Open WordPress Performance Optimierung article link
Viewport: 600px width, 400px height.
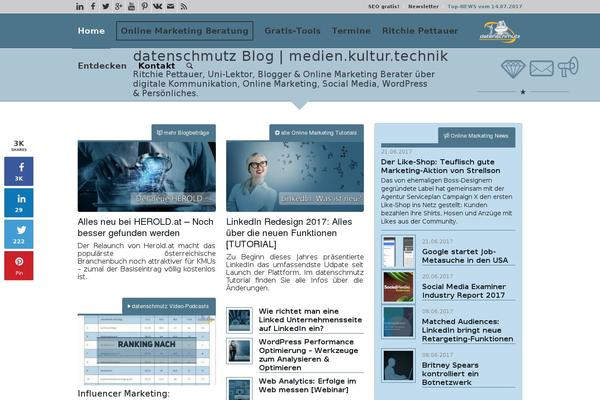(x=308, y=354)
